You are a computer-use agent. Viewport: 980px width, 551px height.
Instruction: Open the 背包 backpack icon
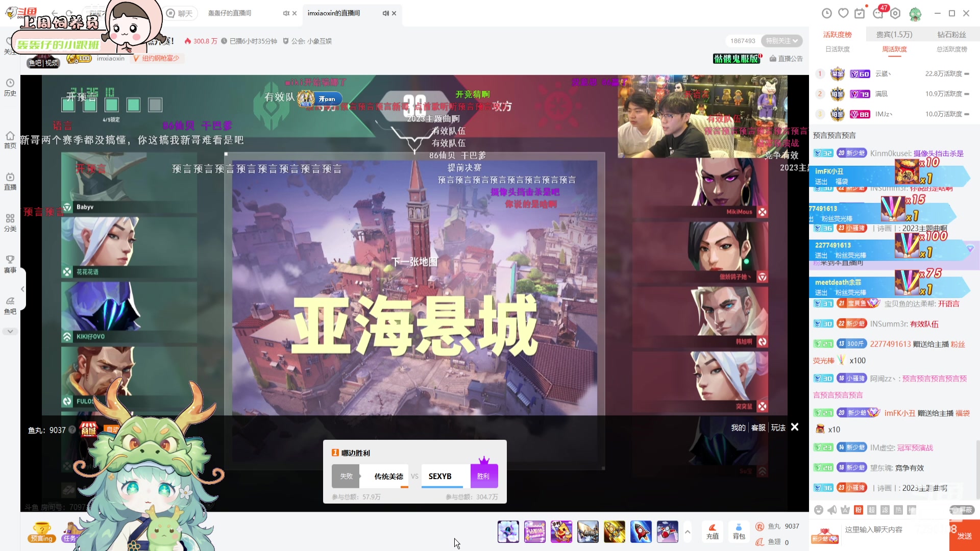click(x=739, y=532)
